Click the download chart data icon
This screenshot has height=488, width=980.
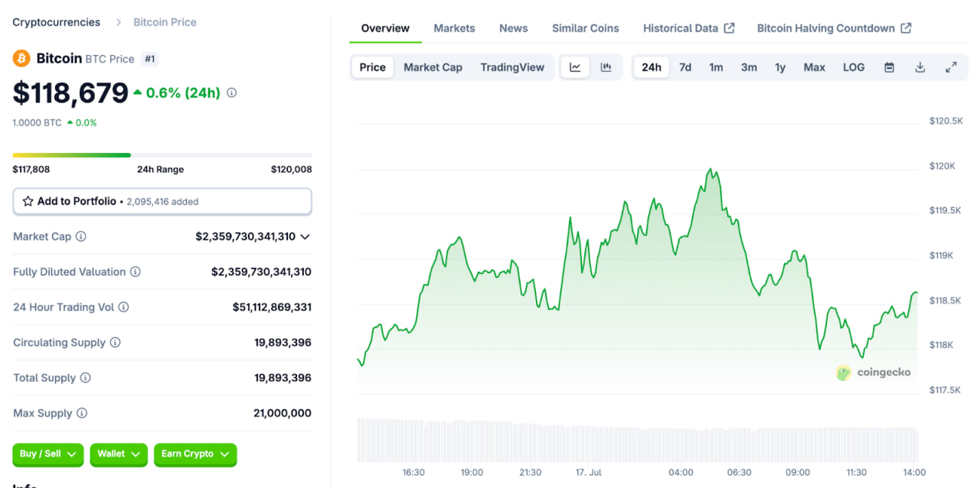click(x=920, y=67)
